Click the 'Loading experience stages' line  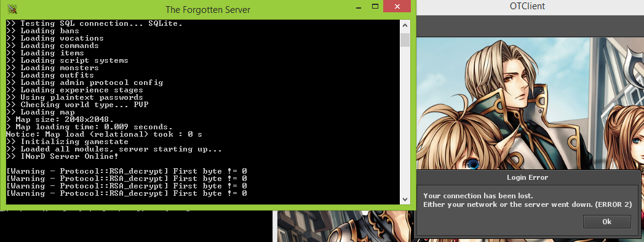(75, 90)
